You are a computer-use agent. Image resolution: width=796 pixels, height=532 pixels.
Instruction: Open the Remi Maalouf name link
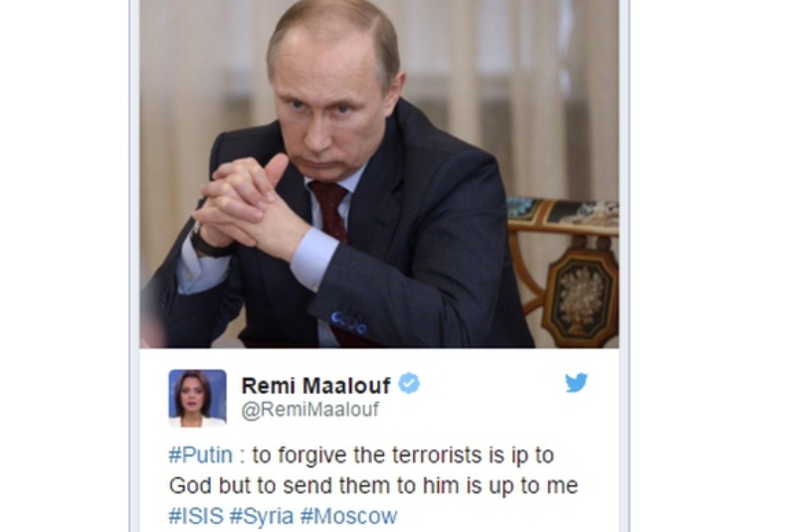(315, 386)
